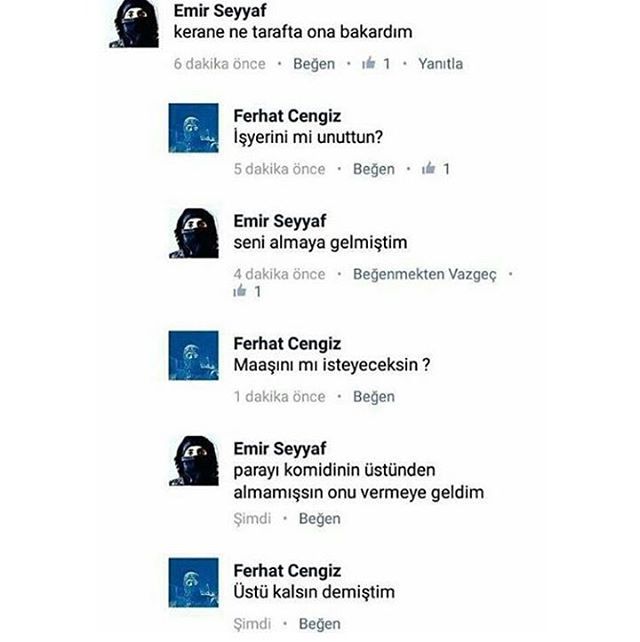The height and width of the screenshot is (642, 640).
Task: Unlike via "Beğenmekten Vazgeç"
Action: (x=425, y=274)
